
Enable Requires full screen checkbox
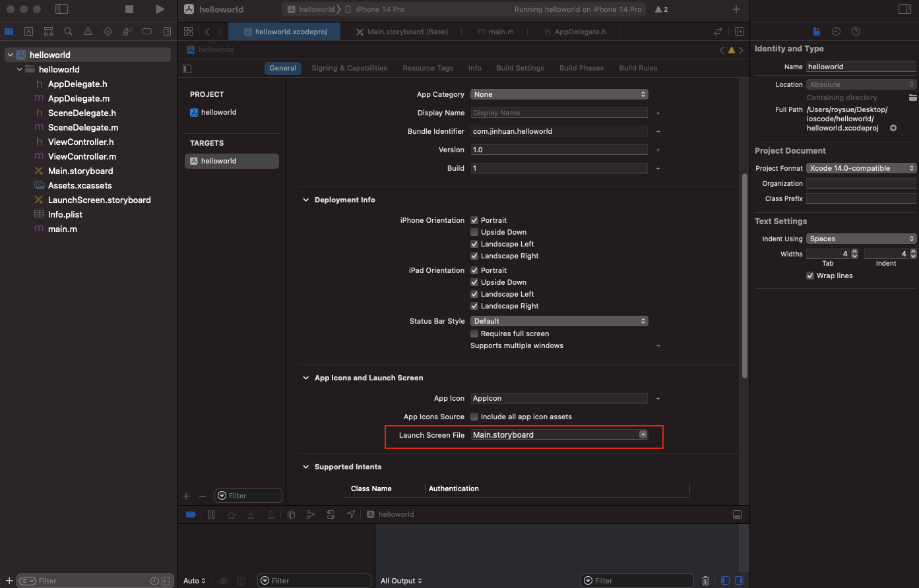coord(474,334)
